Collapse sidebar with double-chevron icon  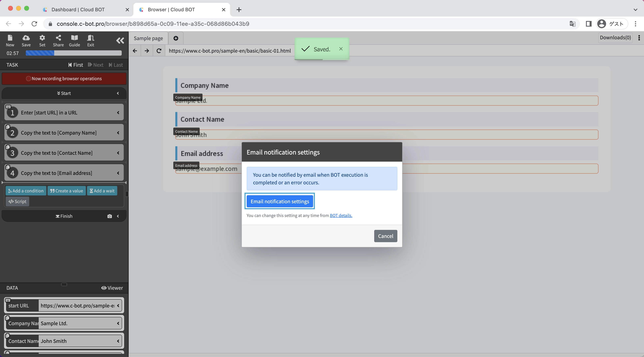click(x=120, y=40)
